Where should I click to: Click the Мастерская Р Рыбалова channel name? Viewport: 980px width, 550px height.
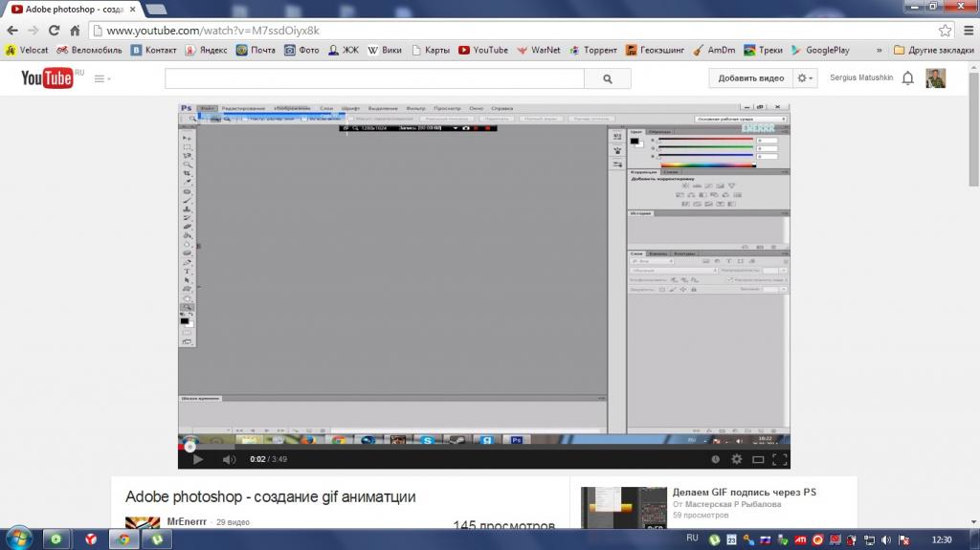pos(732,504)
